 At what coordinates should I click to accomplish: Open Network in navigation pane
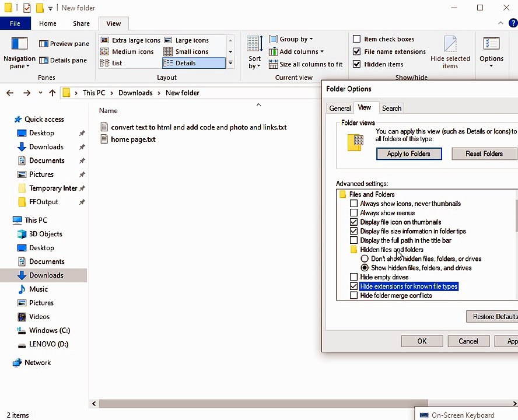coord(32,362)
